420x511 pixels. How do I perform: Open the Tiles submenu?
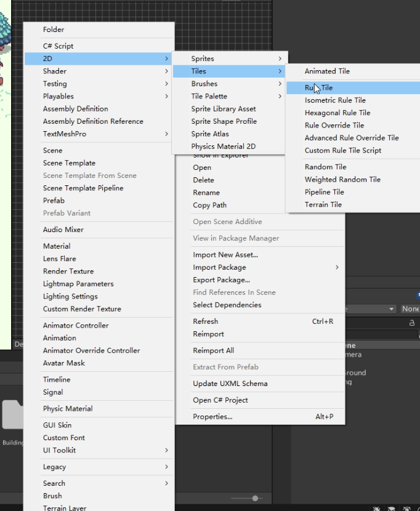(229, 71)
